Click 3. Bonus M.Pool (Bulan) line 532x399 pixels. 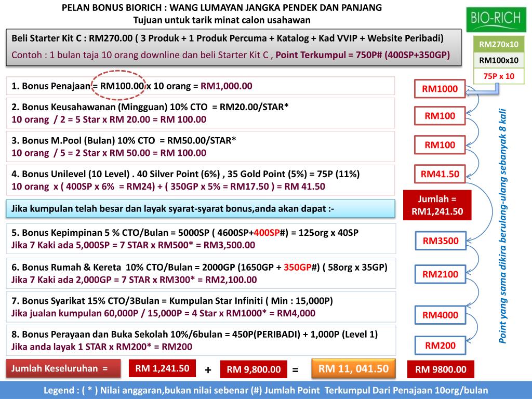(x=124, y=140)
